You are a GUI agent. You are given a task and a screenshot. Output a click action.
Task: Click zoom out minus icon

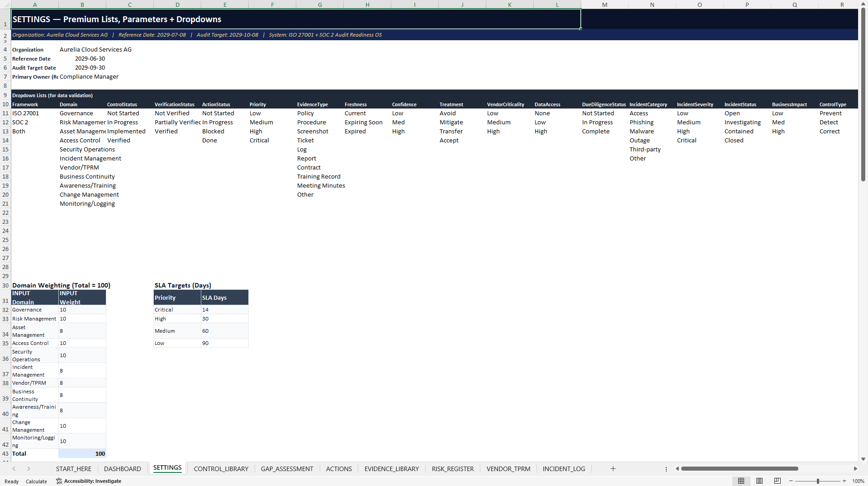tap(791, 481)
